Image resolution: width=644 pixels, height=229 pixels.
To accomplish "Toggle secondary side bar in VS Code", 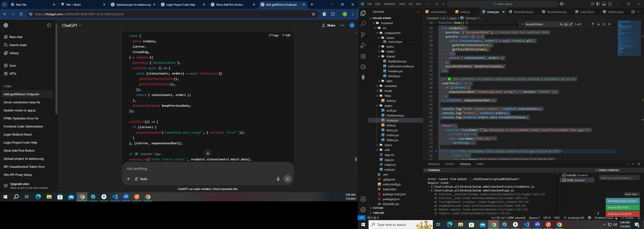I will (x=610, y=4).
